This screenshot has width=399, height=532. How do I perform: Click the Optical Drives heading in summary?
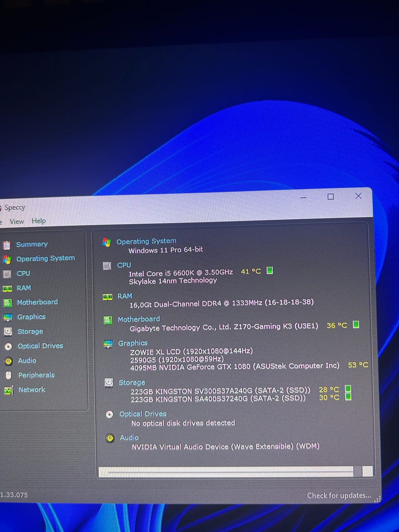click(143, 414)
